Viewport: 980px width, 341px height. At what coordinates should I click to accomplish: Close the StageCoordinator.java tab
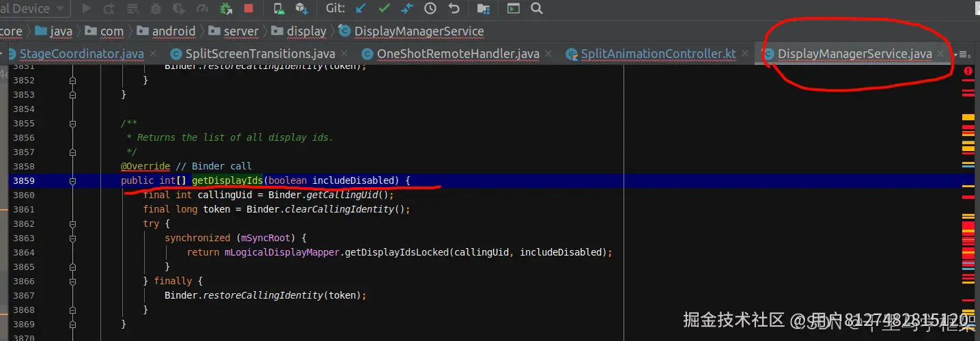tap(153, 53)
